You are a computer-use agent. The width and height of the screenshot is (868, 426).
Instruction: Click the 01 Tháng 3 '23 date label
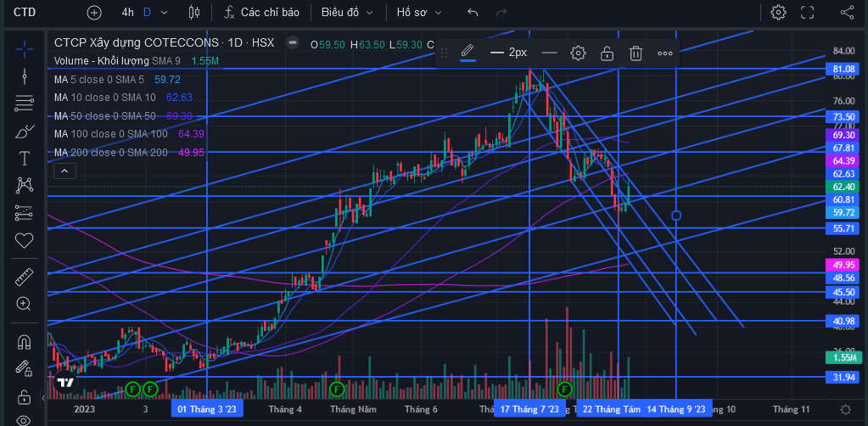coord(207,409)
